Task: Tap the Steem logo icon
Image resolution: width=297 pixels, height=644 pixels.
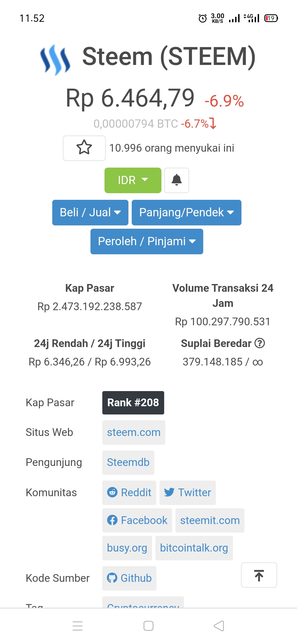Action: tap(55, 60)
